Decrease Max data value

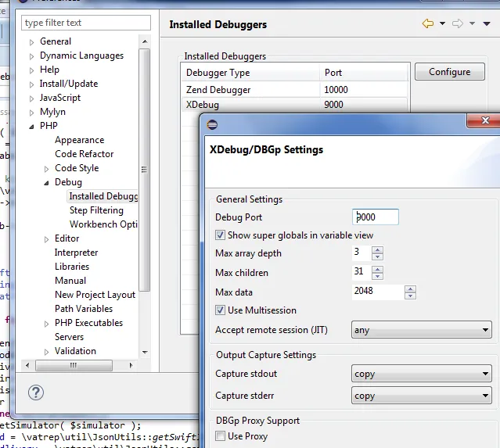tap(410, 296)
